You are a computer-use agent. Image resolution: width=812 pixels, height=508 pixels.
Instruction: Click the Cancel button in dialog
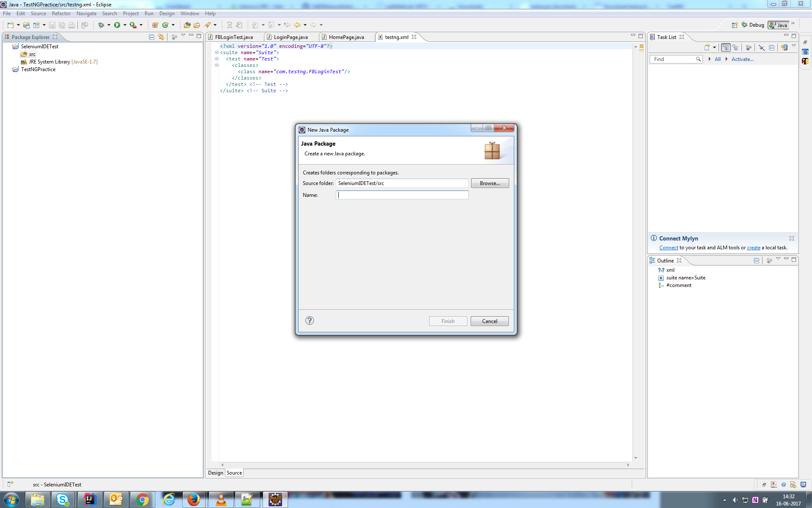point(489,321)
